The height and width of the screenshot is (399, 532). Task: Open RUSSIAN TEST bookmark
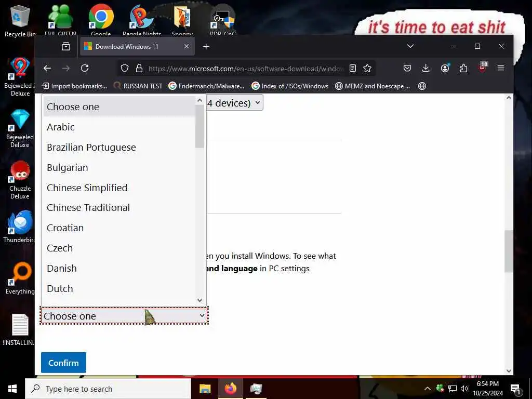click(138, 86)
